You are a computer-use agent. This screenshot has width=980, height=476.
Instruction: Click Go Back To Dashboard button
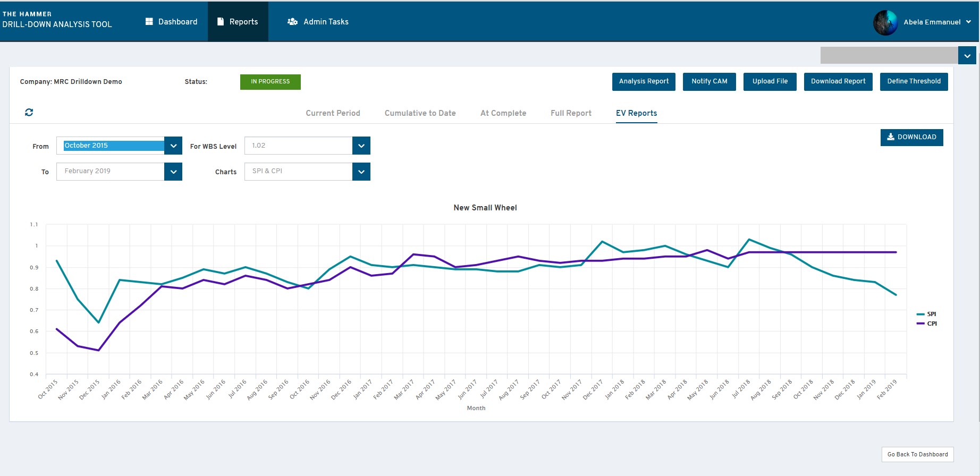(918, 454)
